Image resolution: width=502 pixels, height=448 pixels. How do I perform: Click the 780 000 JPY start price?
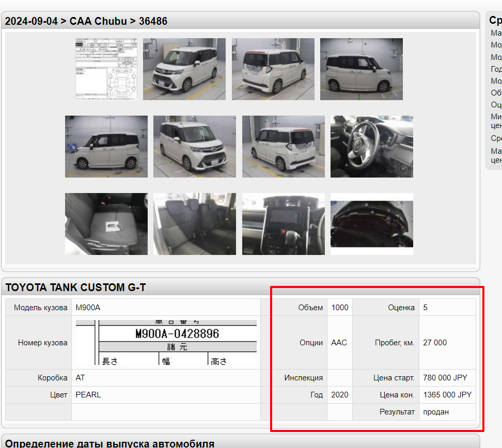[445, 378]
